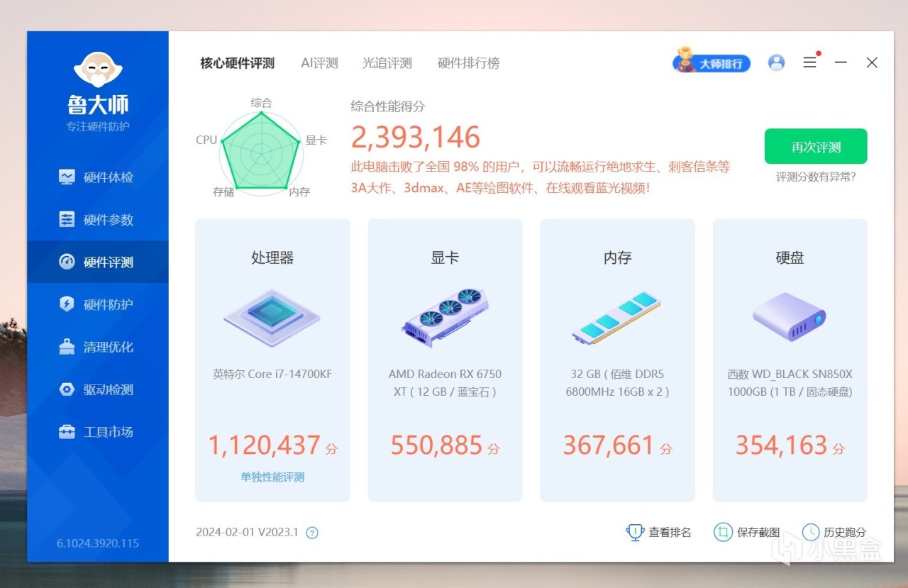908x588 pixels.
Task: Click the 内存 card heading
Action: [617, 258]
